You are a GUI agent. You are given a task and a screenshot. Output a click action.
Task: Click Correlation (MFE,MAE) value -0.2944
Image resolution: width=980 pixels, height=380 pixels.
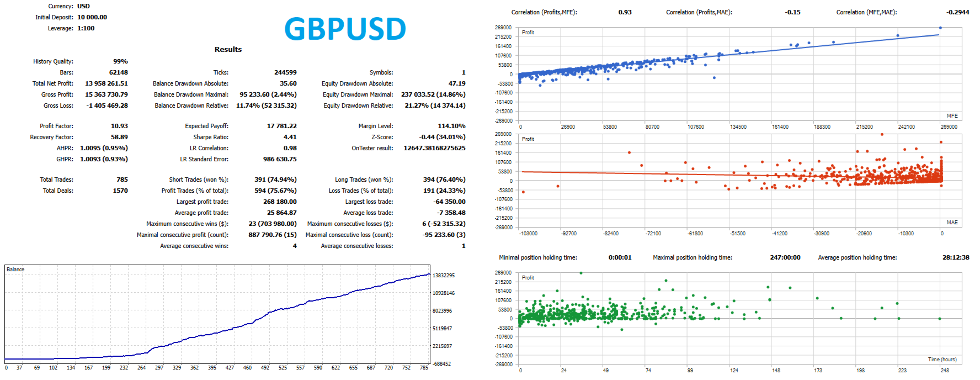(x=957, y=12)
